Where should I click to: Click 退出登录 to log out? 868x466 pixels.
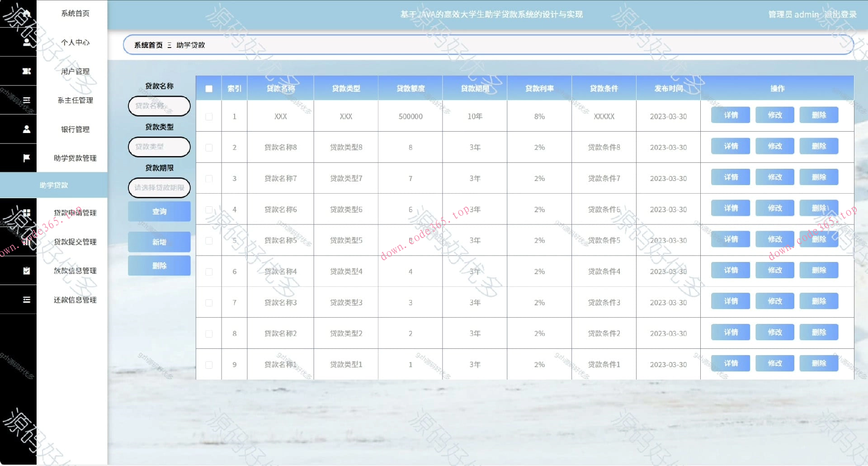840,14
